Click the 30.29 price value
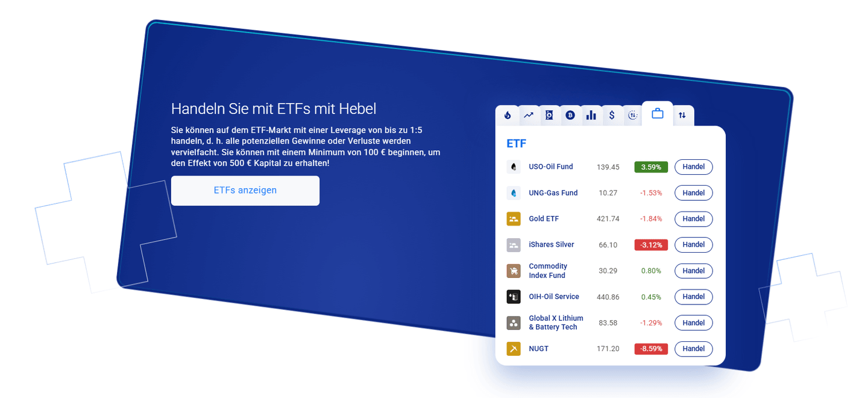 608,271
